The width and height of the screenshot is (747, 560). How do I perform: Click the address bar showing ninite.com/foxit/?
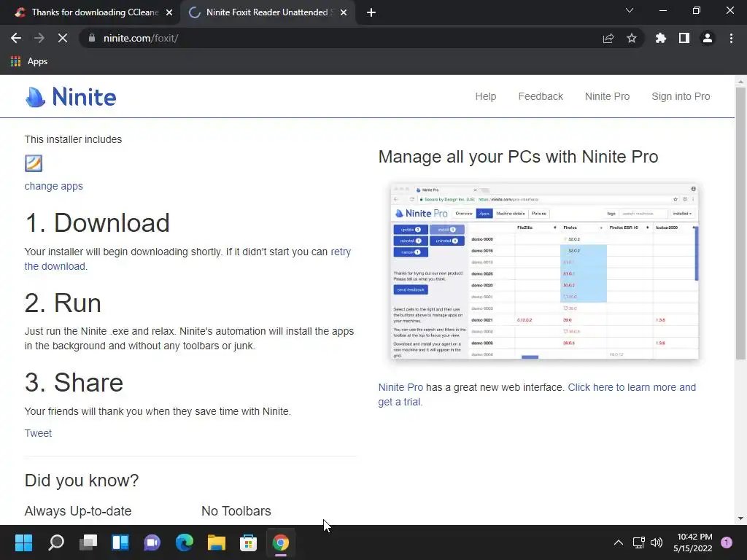pyautogui.click(x=343, y=38)
